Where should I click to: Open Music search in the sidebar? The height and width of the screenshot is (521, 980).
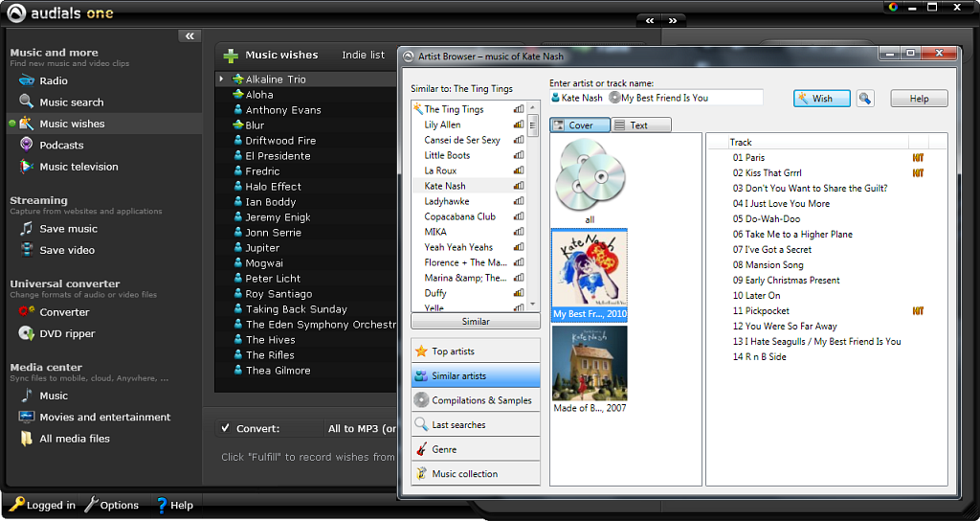[x=60, y=102]
